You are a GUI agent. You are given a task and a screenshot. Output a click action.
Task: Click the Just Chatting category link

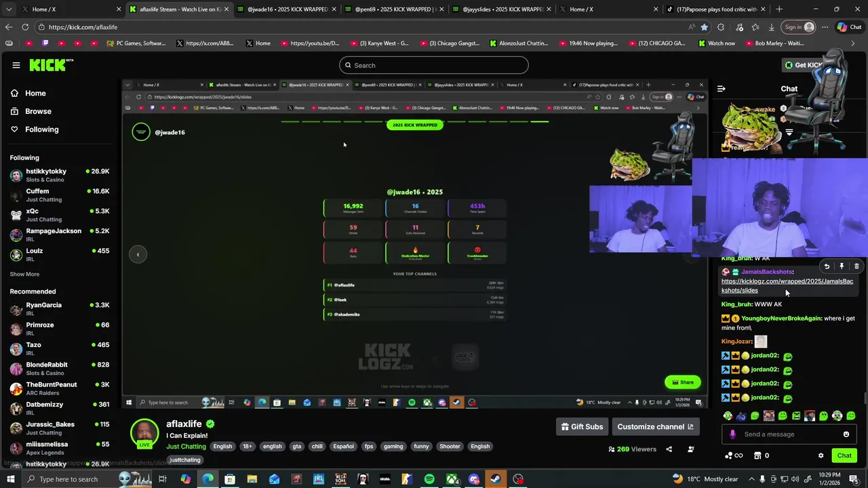pyautogui.click(x=186, y=447)
